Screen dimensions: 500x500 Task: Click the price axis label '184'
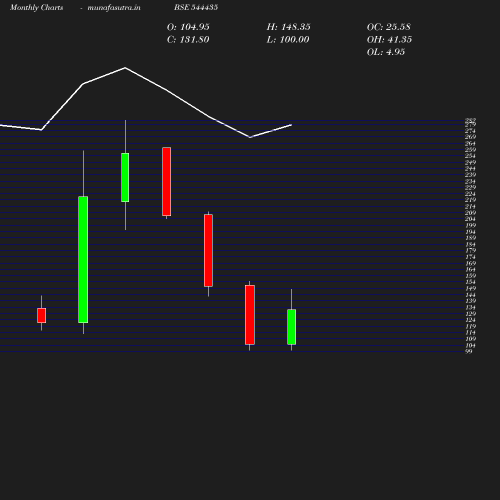pyautogui.click(x=470, y=244)
